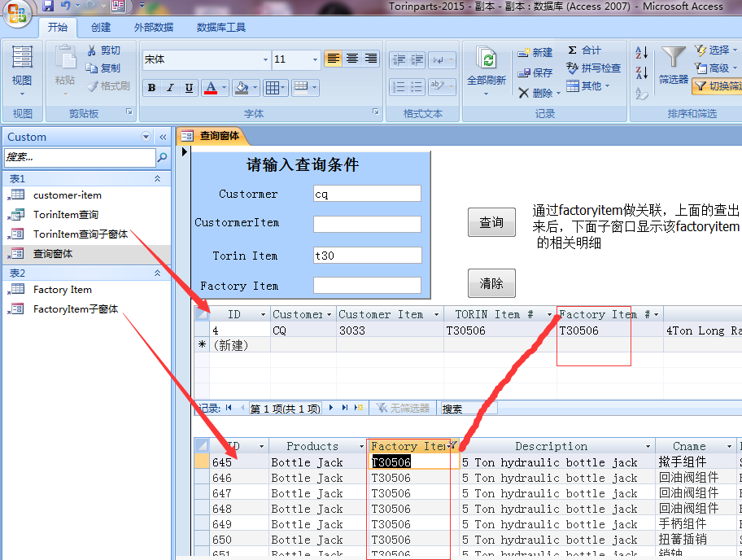This screenshot has height=560, width=742.
Task: Click the Refresh All icon
Action: pos(487,66)
